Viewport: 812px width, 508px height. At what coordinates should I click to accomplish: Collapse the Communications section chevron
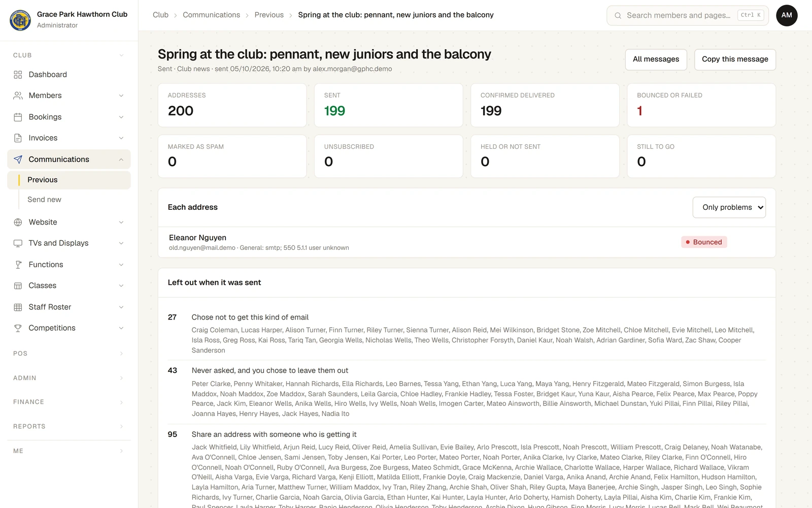pyautogui.click(x=121, y=160)
